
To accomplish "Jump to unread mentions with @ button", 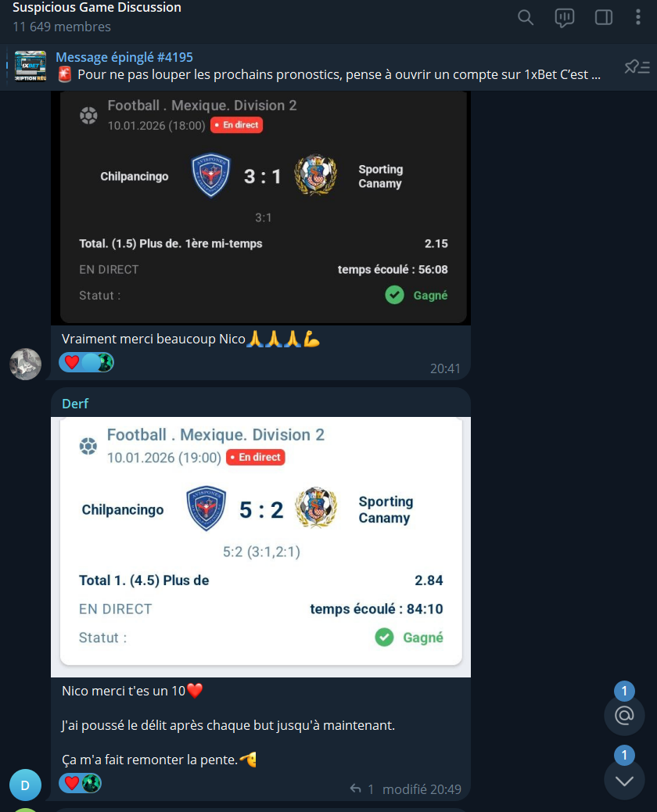I will point(624,715).
